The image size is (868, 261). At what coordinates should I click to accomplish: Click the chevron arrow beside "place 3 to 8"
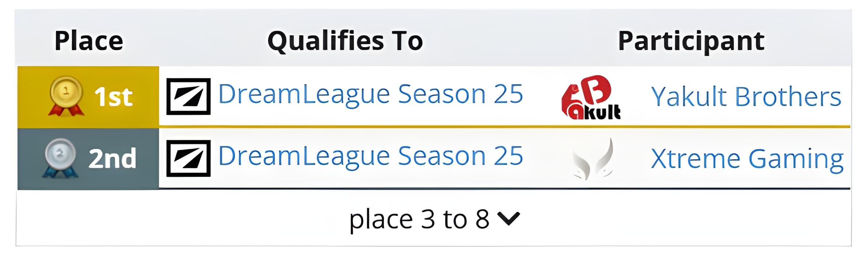[x=508, y=218]
